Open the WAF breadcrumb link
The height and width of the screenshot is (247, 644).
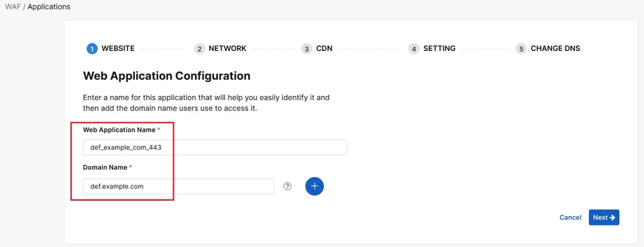13,7
